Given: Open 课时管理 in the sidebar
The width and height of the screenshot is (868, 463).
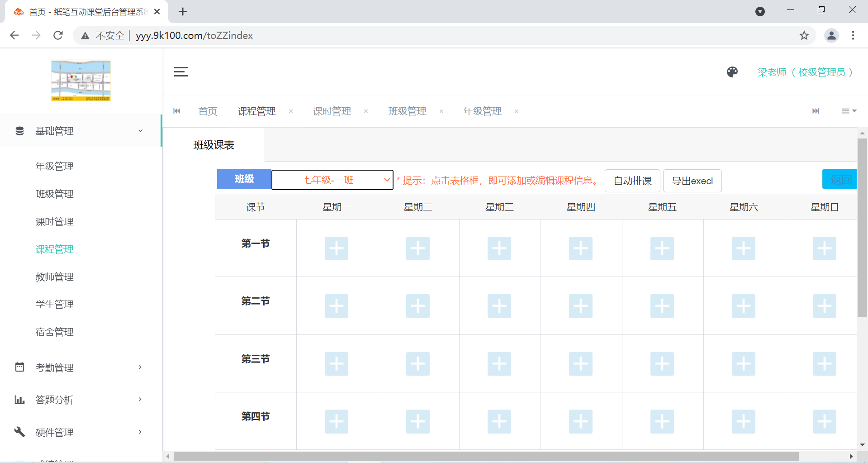Looking at the screenshot, I should [55, 221].
